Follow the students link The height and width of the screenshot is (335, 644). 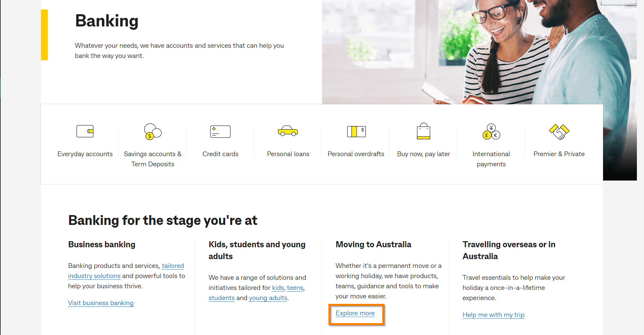(221, 298)
